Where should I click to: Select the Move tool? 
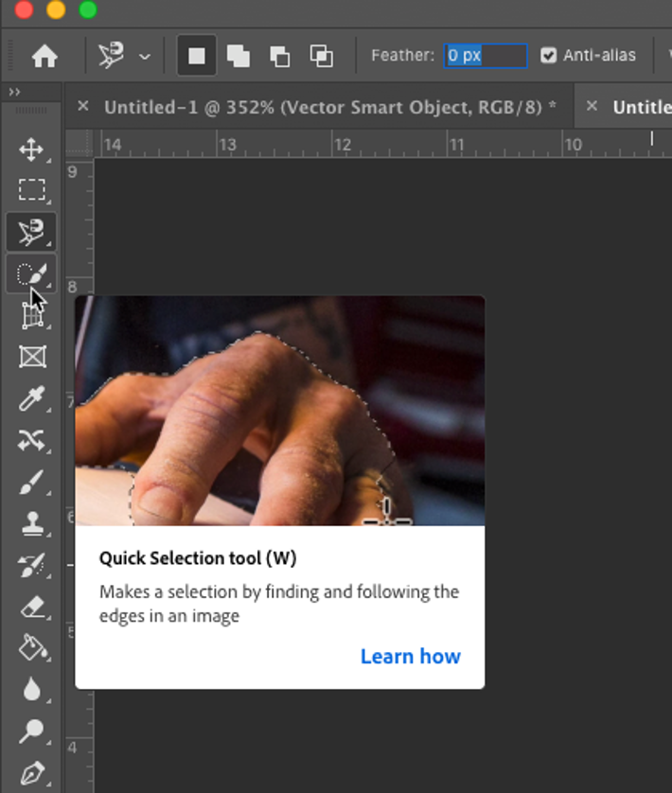point(31,150)
